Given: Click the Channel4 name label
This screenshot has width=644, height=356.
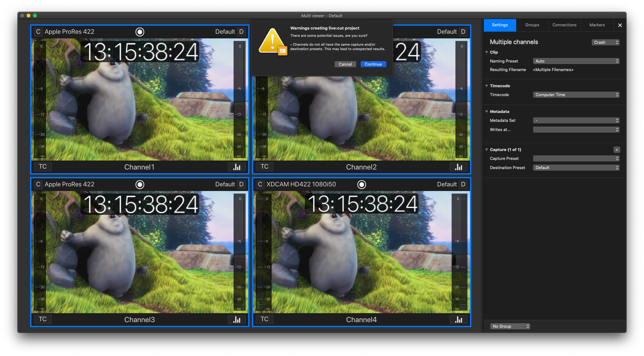Looking at the screenshot, I should point(361,320).
